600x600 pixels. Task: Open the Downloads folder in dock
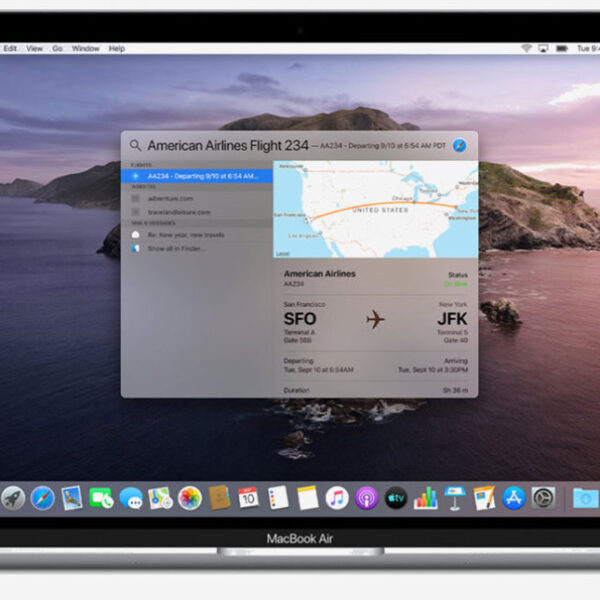(x=585, y=498)
